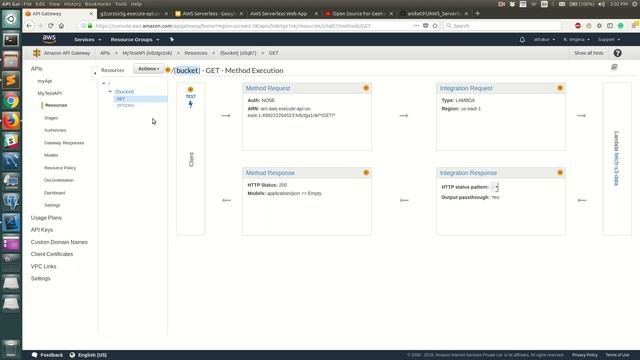Screen dimensions: 640x360
Task: Open the account user dropdown
Action: click(x=544, y=40)
